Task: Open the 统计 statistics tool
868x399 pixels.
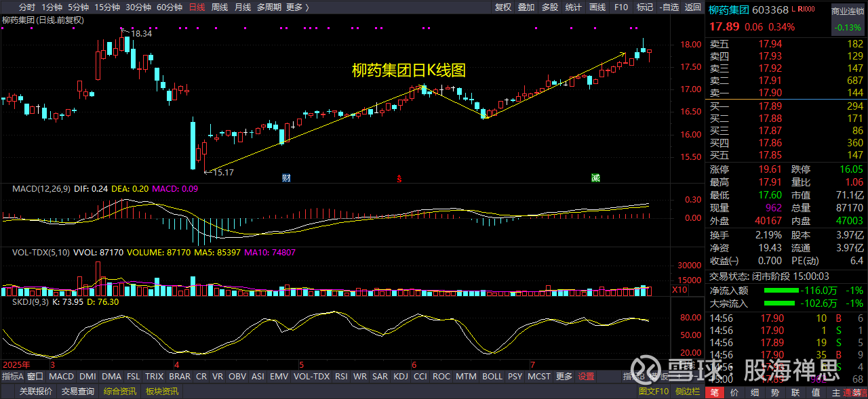Action: (574, 7)
